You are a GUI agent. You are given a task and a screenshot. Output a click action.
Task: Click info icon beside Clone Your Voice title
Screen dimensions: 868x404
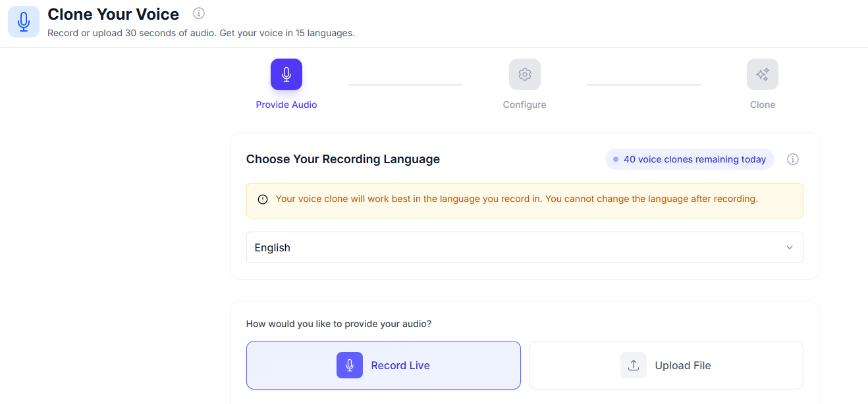(x=199, y=13)
